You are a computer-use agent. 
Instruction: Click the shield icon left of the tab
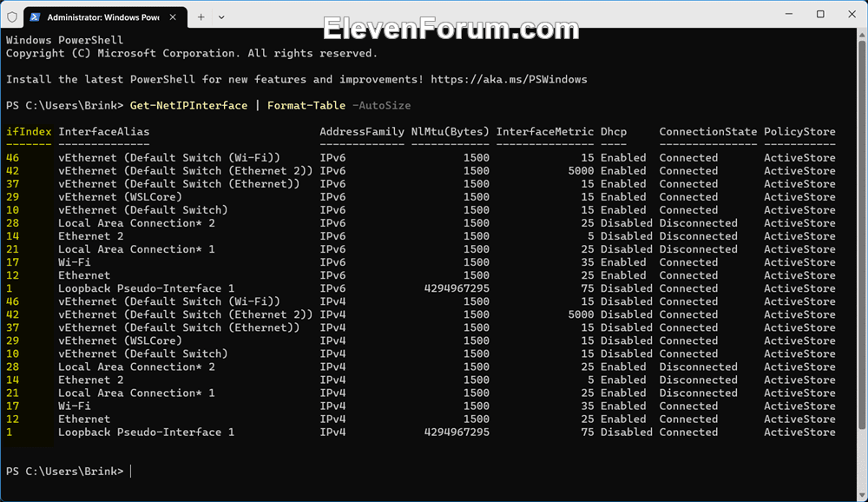(12, 17)
